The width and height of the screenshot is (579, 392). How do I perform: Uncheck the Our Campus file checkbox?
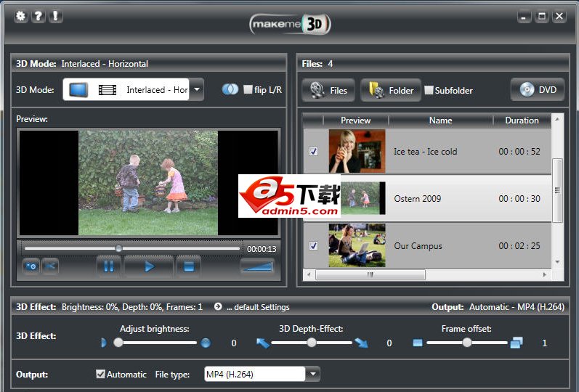(x=314, y=245)
